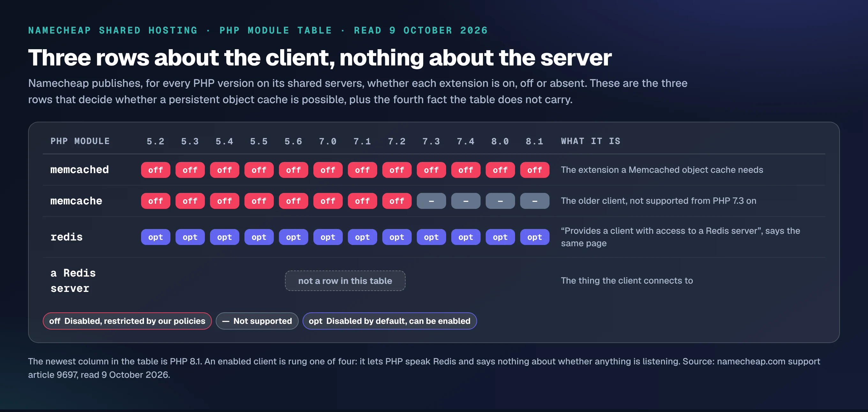Click the 5.5 column header
Viewport: 868px width, 412px height.
[x=259, y=141]
